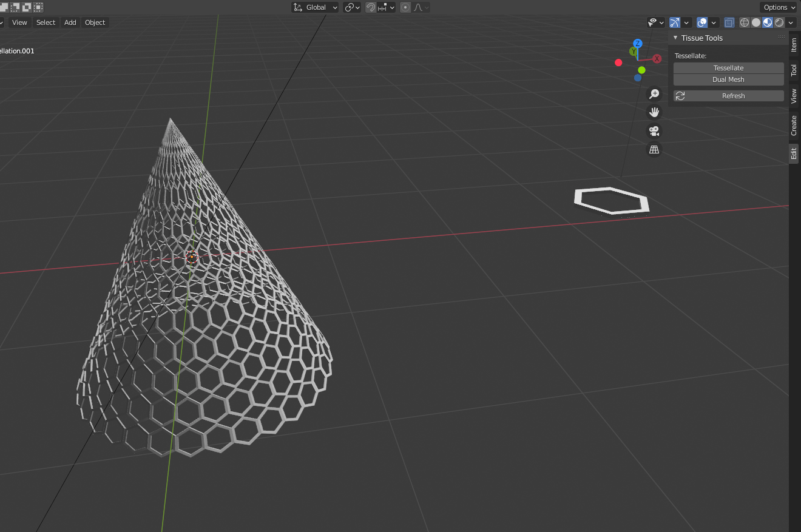Open the Select menu
801x532 pixels.
click(x=46, y=22)
